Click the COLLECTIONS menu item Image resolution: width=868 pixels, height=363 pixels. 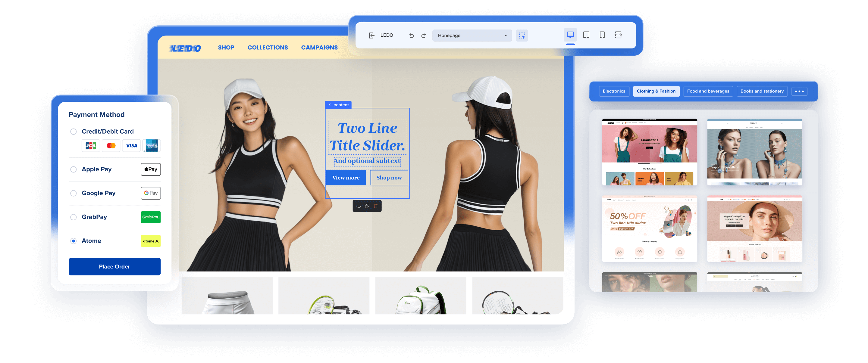(x=267, y=47)
